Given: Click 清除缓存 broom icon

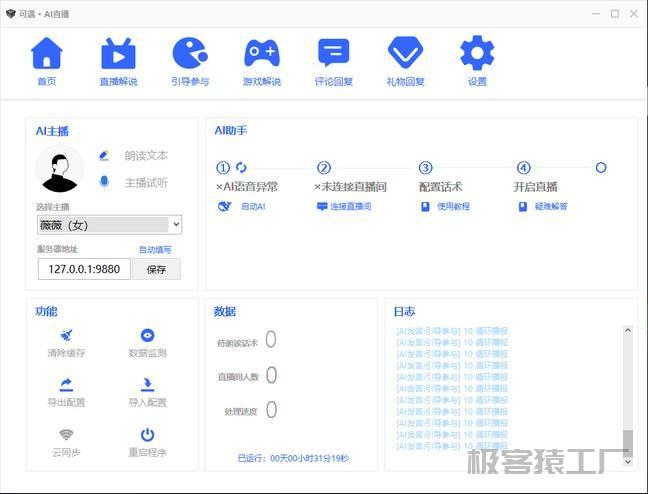Looking at the screenshot, I should [66, 336].
